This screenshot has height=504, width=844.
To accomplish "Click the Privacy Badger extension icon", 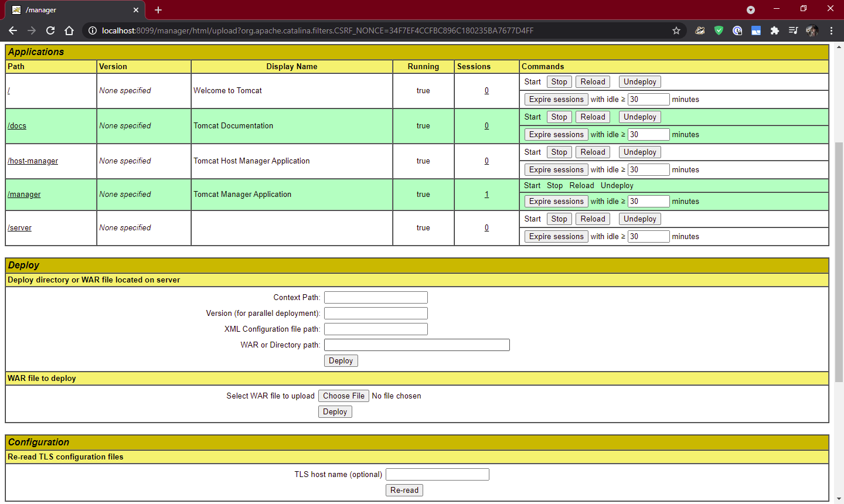I will click(x=700, y=30).
